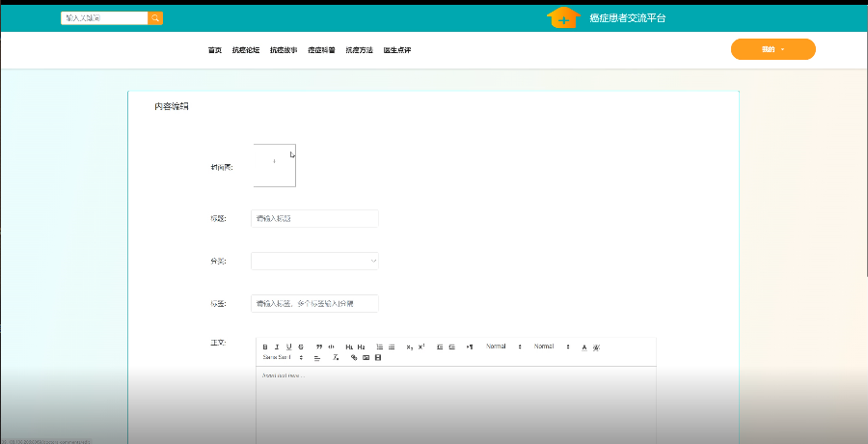Clear formatting with the Tx icon
The width and height of the screenshot is (868, 444).
[x=336, y=357]
